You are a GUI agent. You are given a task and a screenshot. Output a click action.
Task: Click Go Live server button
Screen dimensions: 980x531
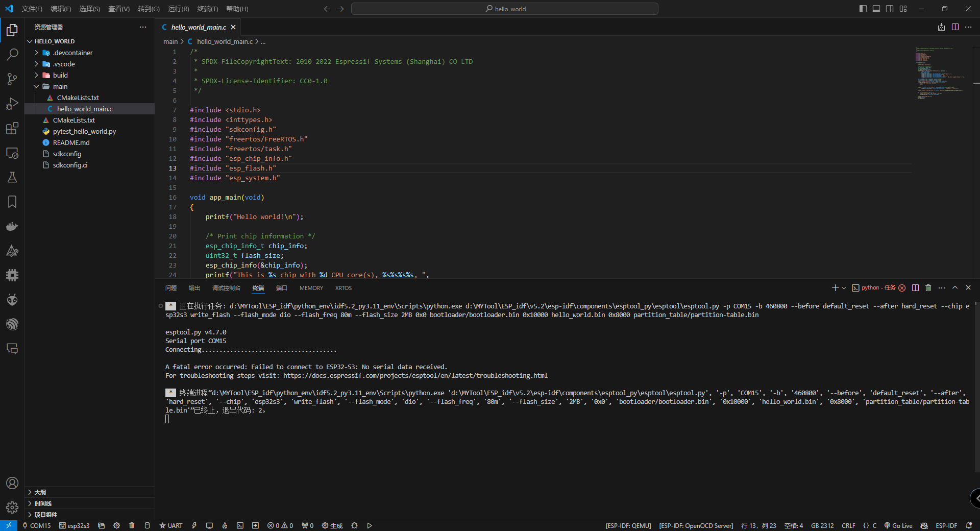tap(898, 525)
